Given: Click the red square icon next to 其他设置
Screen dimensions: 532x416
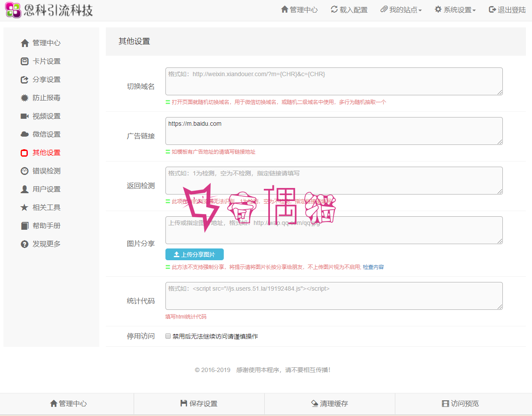Looking at the screenshot, I should point(25,153).
